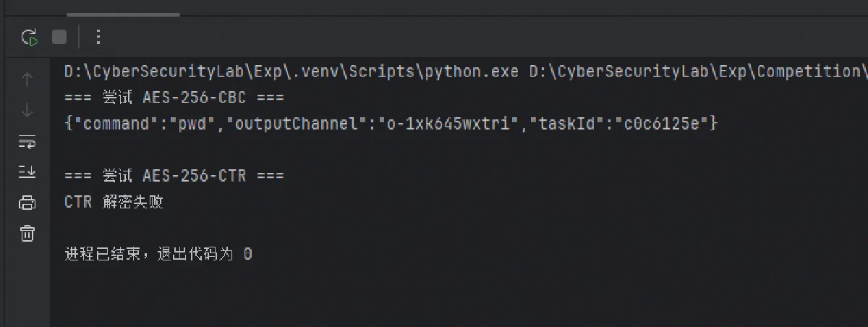
Task: Print the console output
Action: coord(27,203)
